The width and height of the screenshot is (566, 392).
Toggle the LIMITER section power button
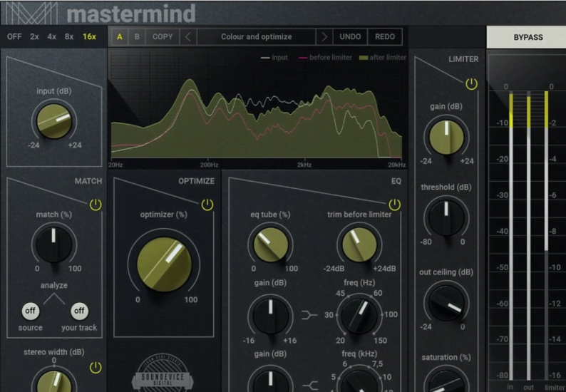tap(471, 84)
